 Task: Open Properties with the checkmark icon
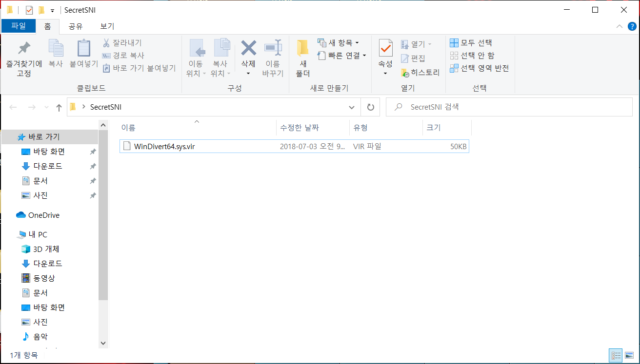385,49
